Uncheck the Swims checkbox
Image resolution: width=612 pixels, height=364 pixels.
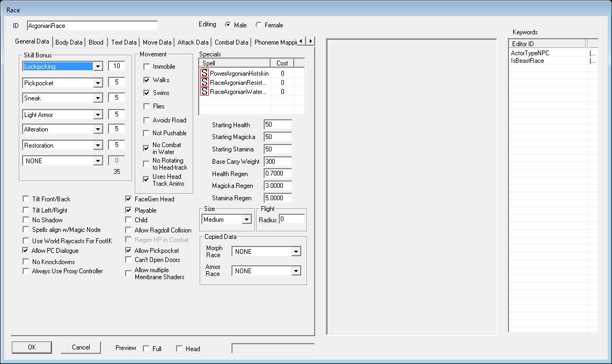coord(147,93)
